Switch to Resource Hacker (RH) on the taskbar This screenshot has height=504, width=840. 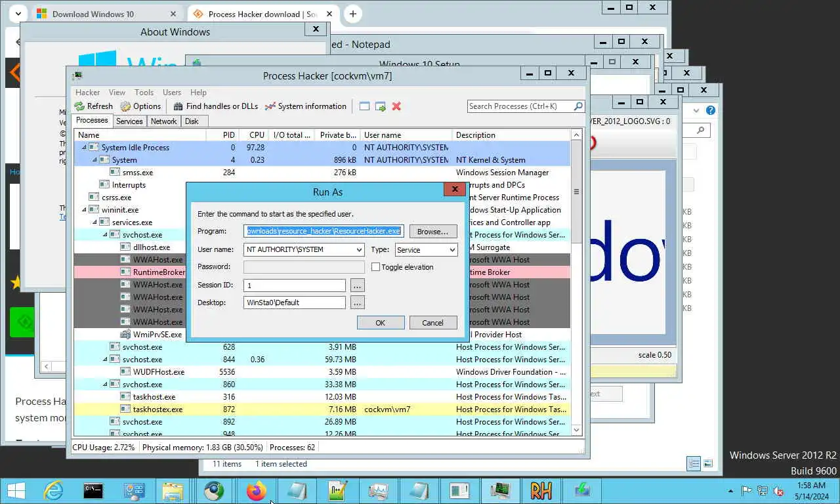pyautogui.click(x=541, y=491)
